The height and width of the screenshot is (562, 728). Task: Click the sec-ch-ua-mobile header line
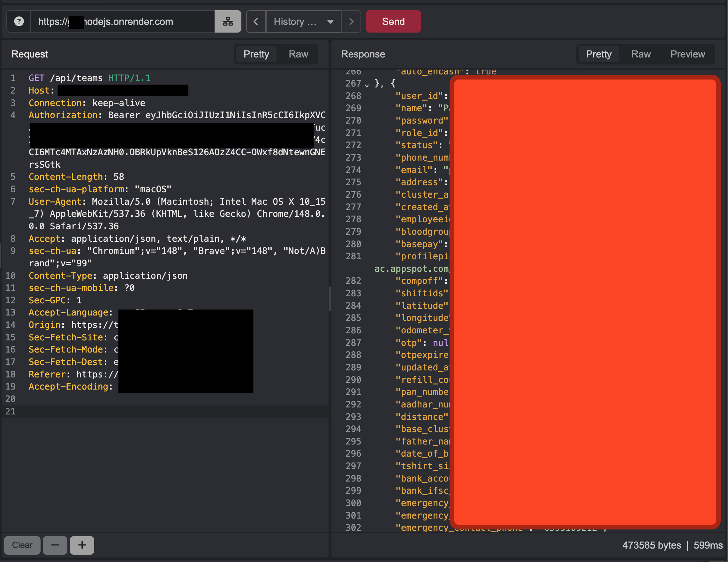(82, 288)
